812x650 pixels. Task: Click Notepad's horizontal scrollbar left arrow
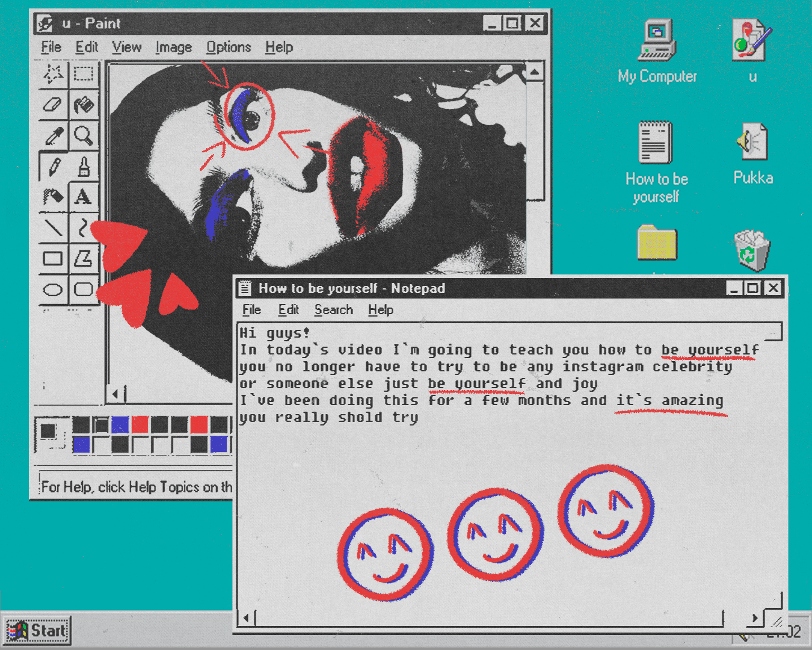click(x=247, y=618)
